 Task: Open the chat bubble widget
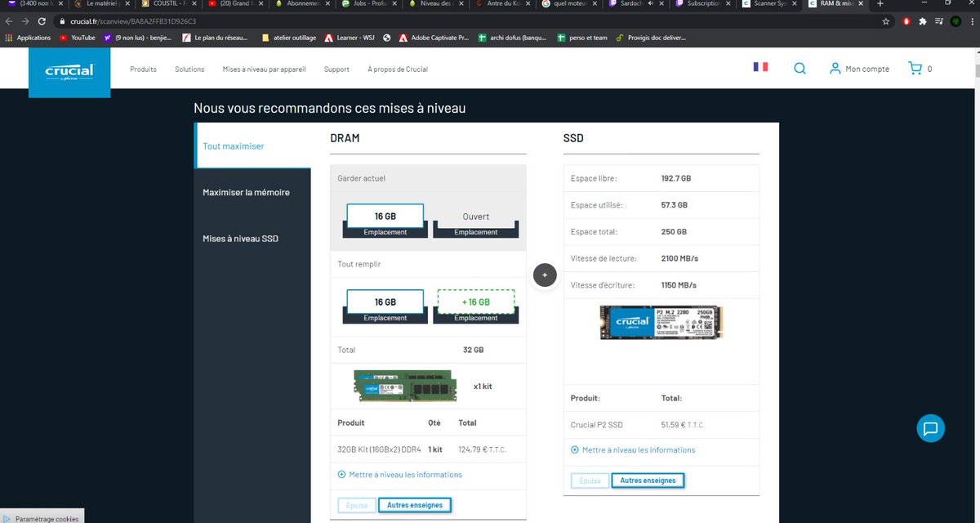(930, 428)
